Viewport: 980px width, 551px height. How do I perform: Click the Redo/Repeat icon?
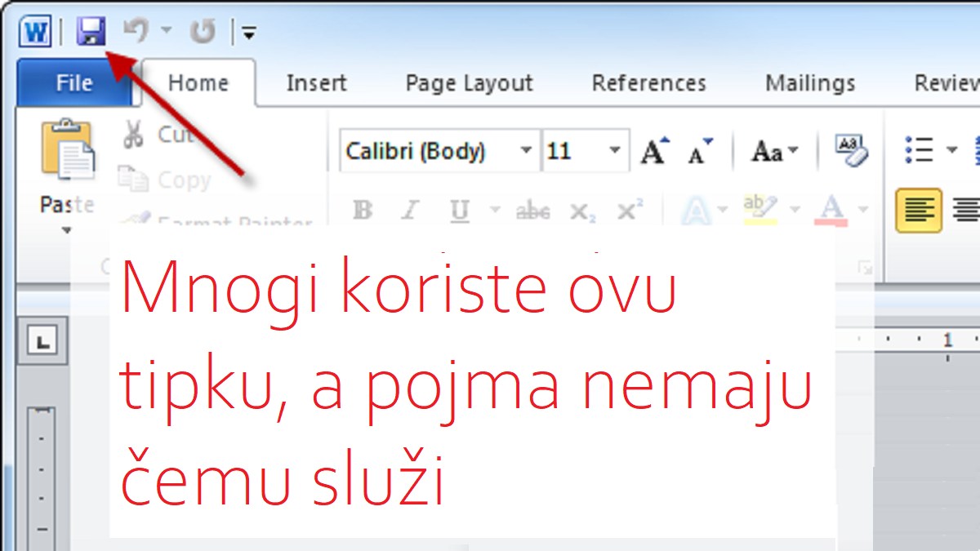pyautogui.click(x=203, y=32)
